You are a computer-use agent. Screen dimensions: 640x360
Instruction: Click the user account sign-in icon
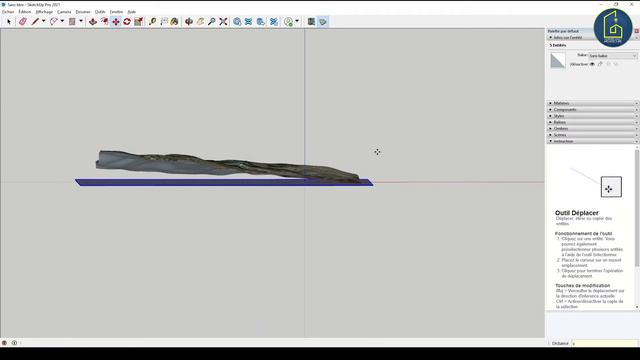289,22
